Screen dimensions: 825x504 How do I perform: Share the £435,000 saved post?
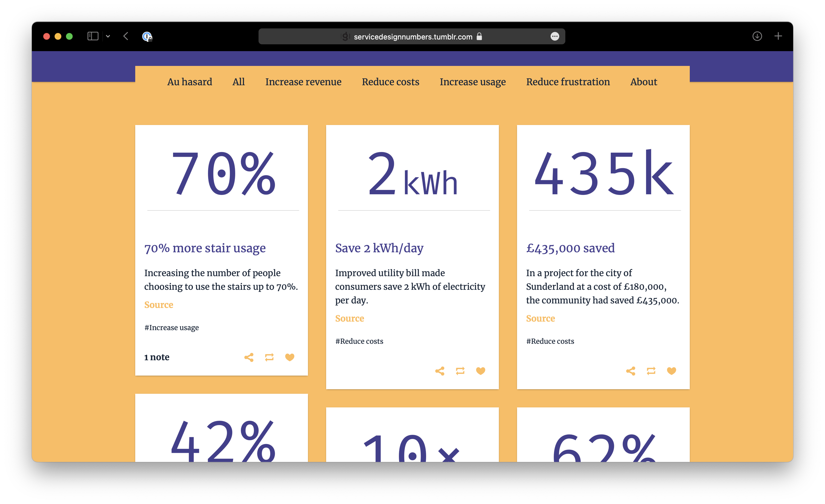coord(630,371)
